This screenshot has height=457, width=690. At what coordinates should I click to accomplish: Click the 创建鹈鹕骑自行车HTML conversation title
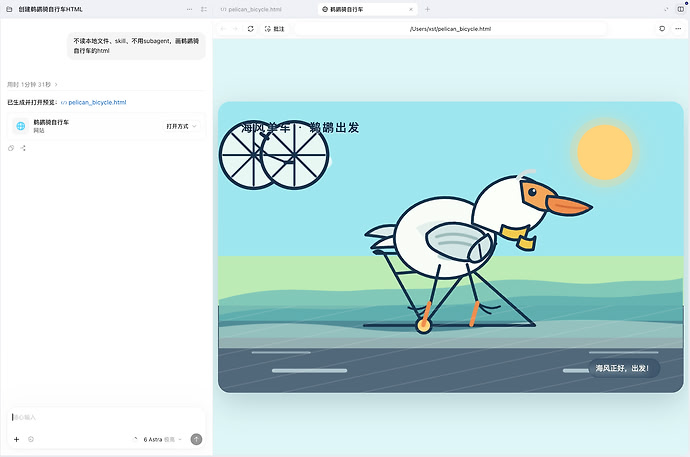pyautogui.click(x=50, y=9)
